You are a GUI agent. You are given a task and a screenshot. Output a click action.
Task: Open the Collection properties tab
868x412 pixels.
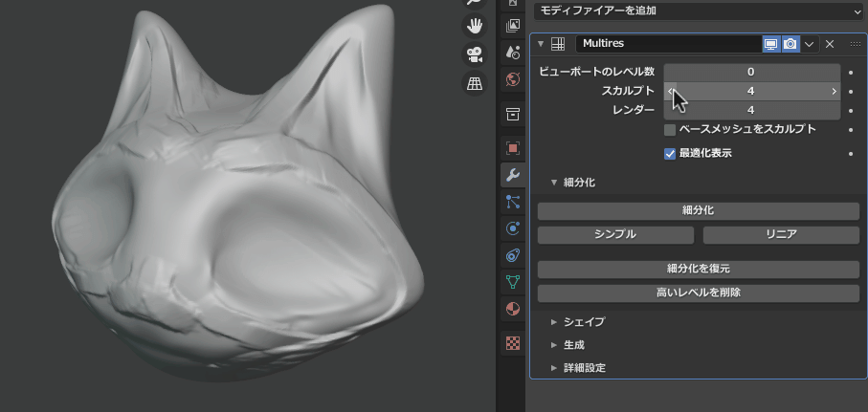pos(513,115)
